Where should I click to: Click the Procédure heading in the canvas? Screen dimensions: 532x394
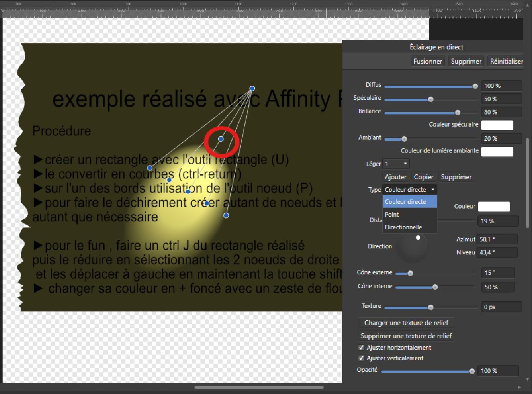(62, 131)
